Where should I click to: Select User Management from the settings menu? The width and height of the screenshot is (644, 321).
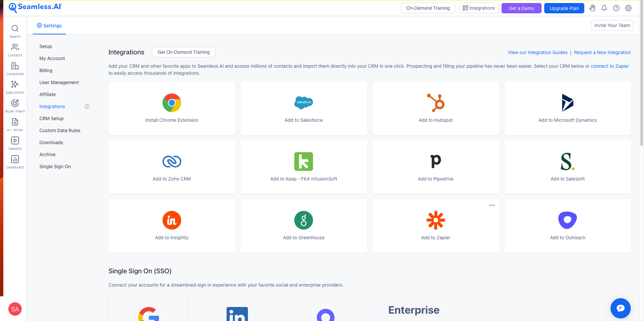pyautogui.click(x=59, y=82)
